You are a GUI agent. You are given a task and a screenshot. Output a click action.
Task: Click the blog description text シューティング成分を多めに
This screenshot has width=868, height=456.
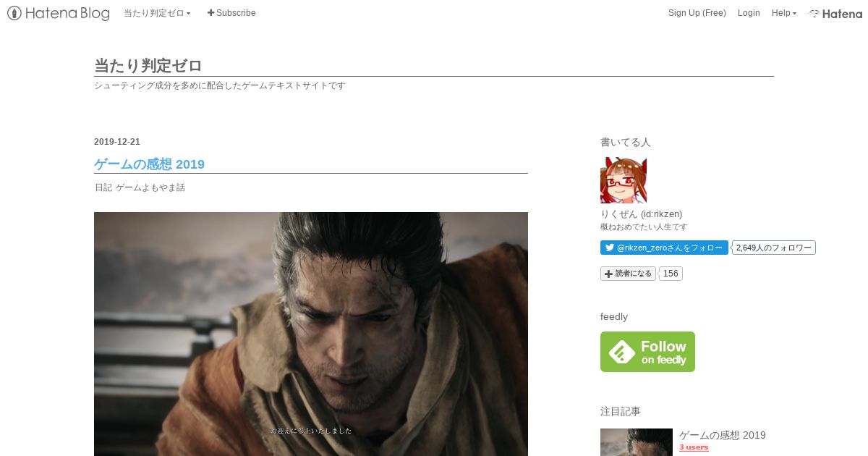click(x=220, y=85)
